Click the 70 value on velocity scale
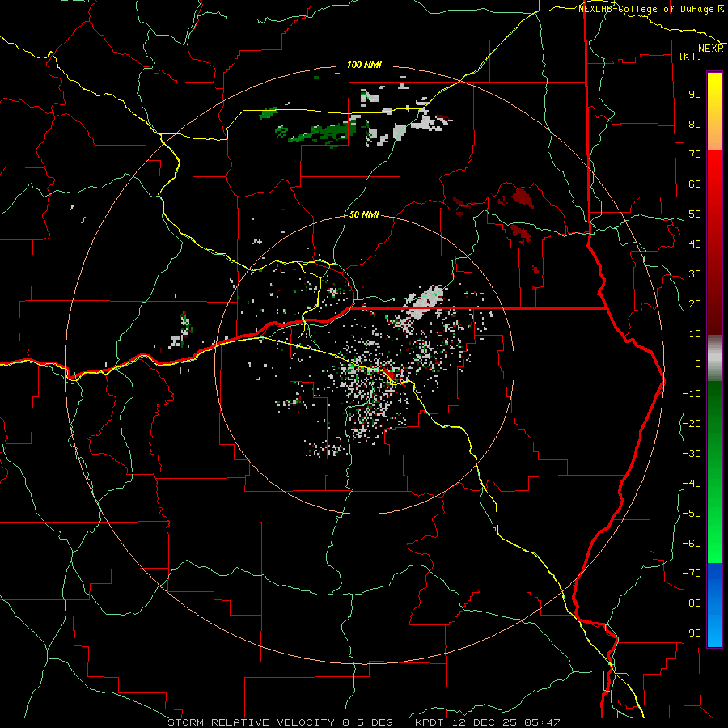Image resolution: width=728 pixels, height=728 pixels. coord(695,154)
